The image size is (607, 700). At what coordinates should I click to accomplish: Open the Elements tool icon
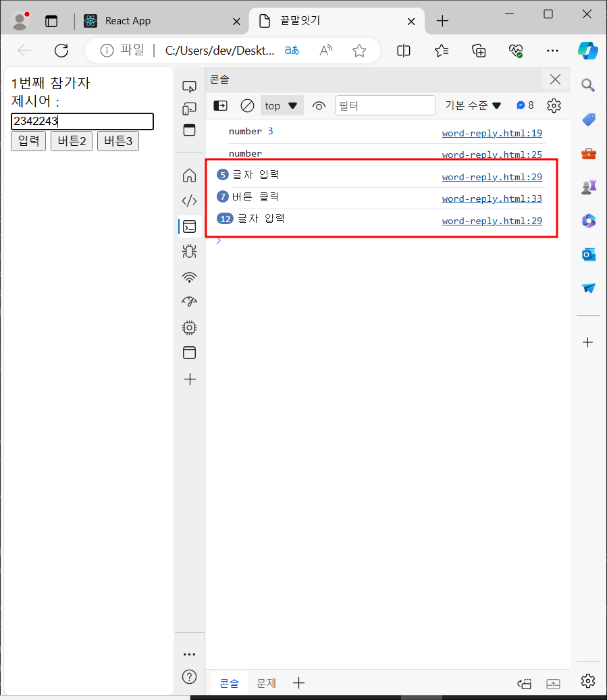coord(189,201)
